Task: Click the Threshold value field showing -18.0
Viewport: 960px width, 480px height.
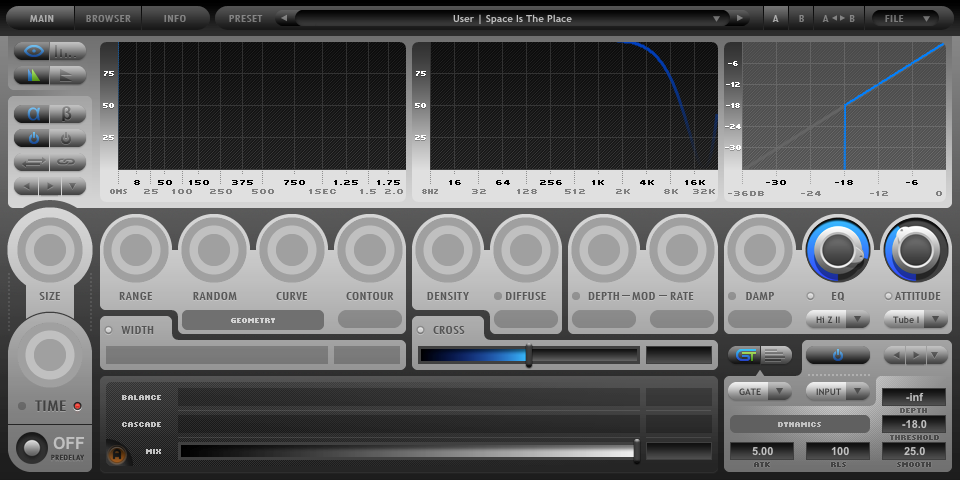Action: 913,424
